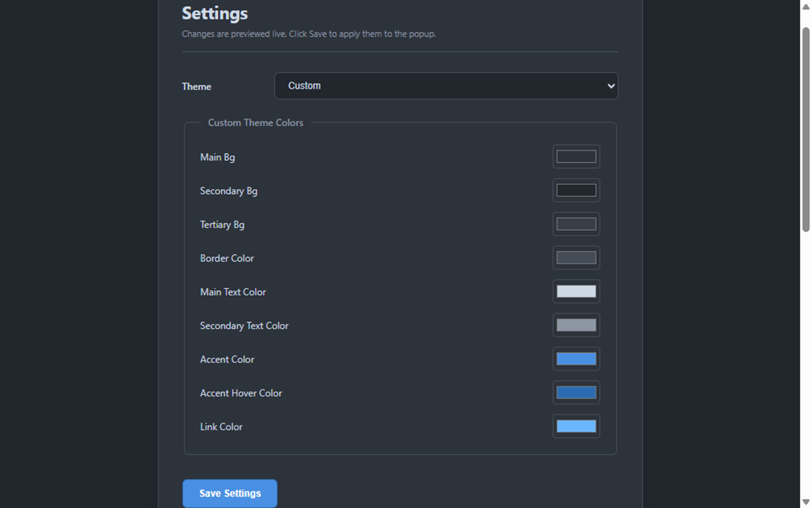Click the Accent Color swatch
812x508 pixels.
[x=576, y=359]
